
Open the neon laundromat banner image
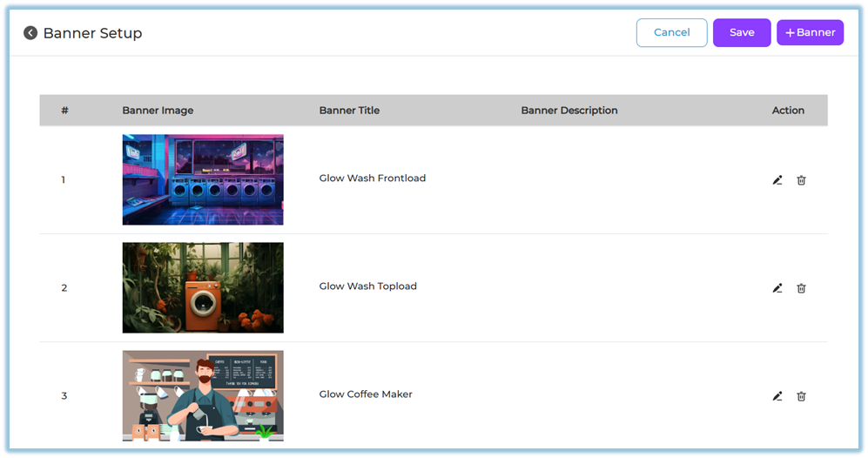pyautogui.click(x=203, y=179)
